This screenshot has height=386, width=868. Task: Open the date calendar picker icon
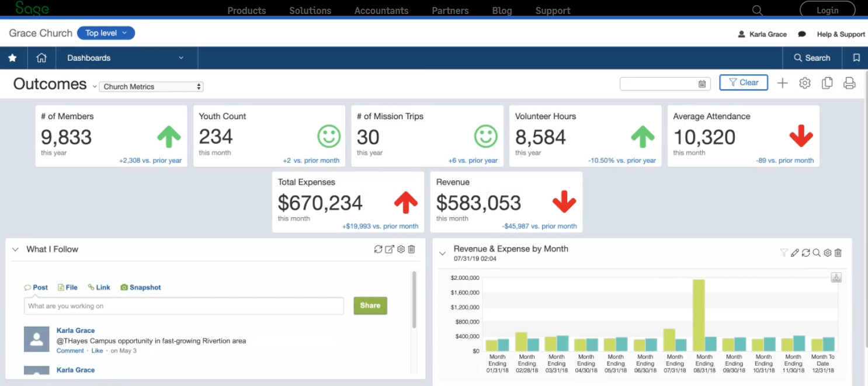pyautogui.click(x=702, y=84)
